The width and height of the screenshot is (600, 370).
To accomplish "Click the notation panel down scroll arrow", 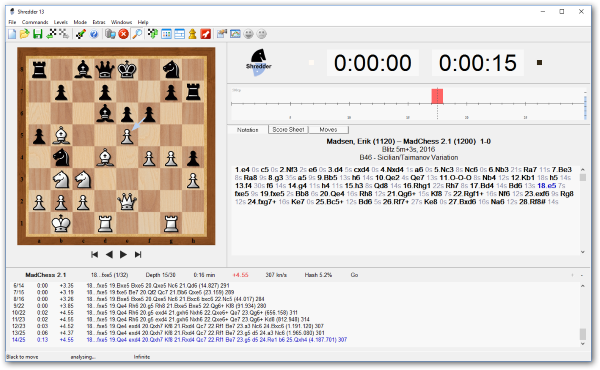I will (583, 252).
